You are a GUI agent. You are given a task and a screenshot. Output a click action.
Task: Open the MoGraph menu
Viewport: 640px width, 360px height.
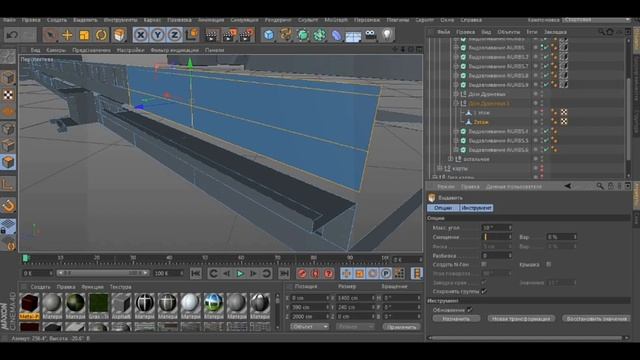(x=336, y=20)
